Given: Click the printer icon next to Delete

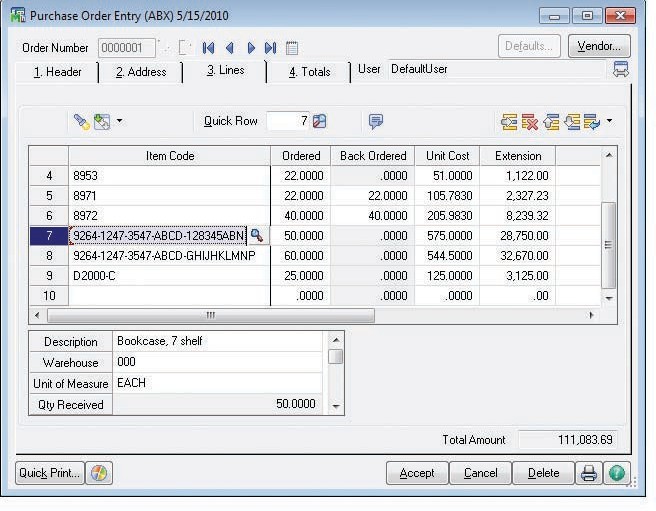Looking at the screenshot, I should [x=589, y=473].
